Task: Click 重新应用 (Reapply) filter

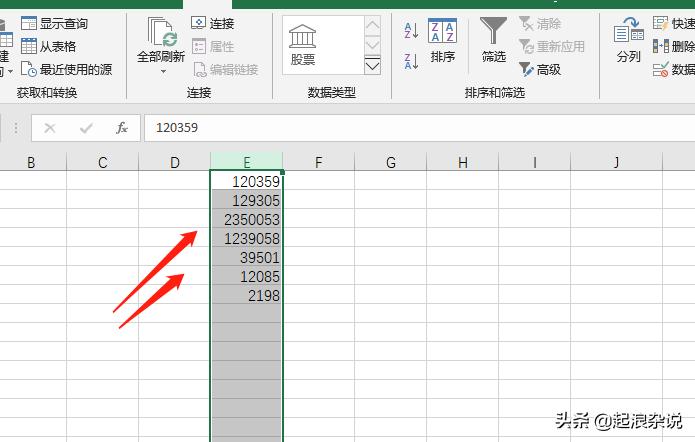Action: (551, 47)
